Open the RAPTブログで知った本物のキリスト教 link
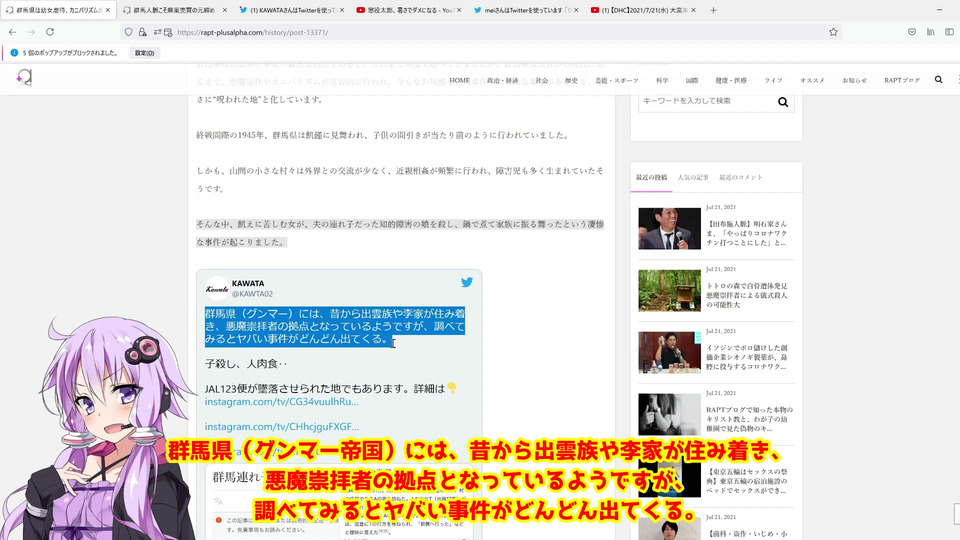Image resolution: width=960 pixels, height=540 pixels. pyautogui.click(x=749, y=419)
